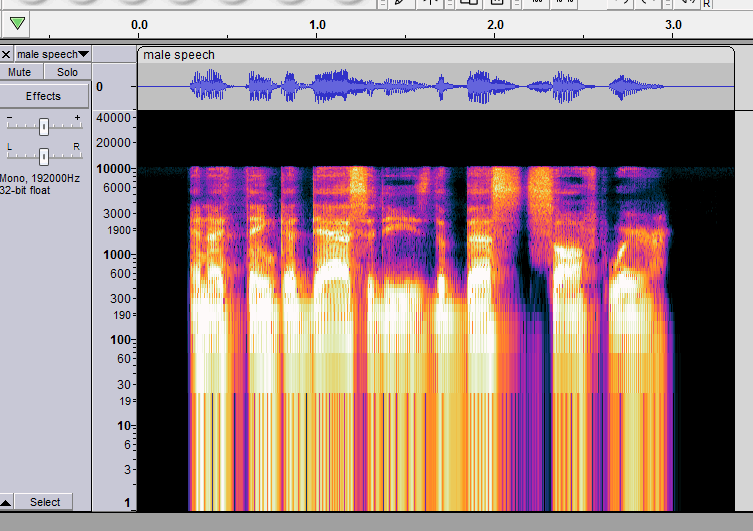Click the 600 label on frequency scale

pos(120,274)
